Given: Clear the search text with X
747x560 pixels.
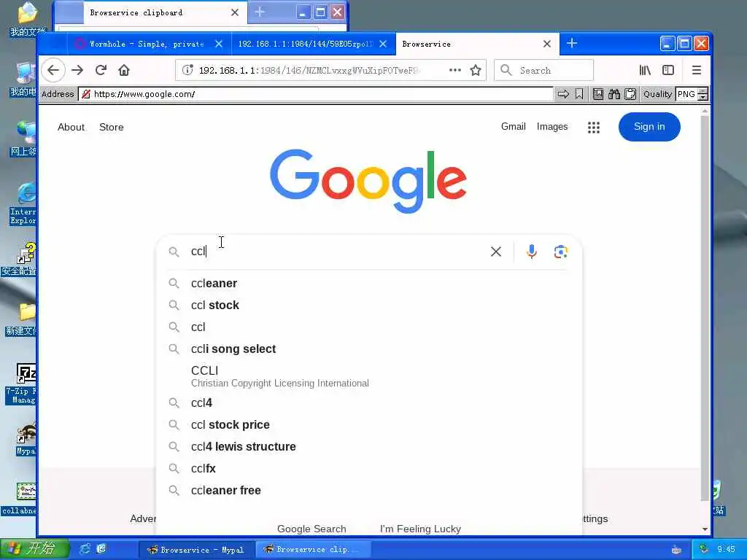Looking at the screenshot, I should 496,252.
